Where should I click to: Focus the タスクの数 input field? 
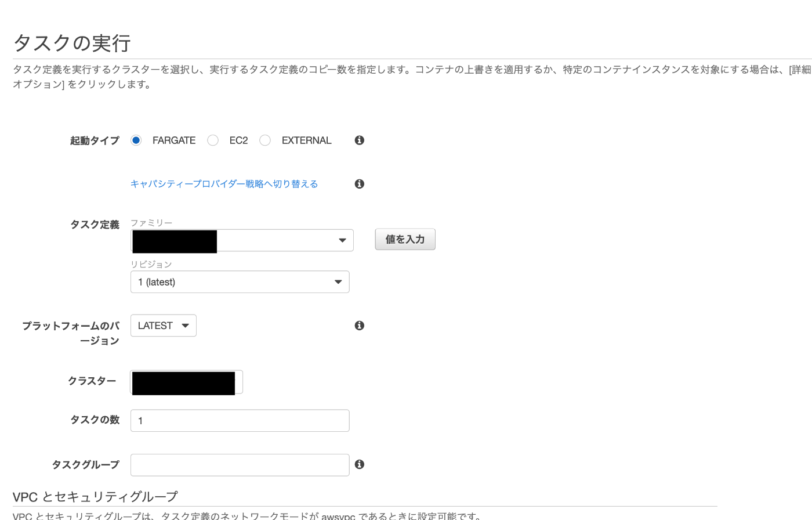pyautogui.click(x=240, y=421)
